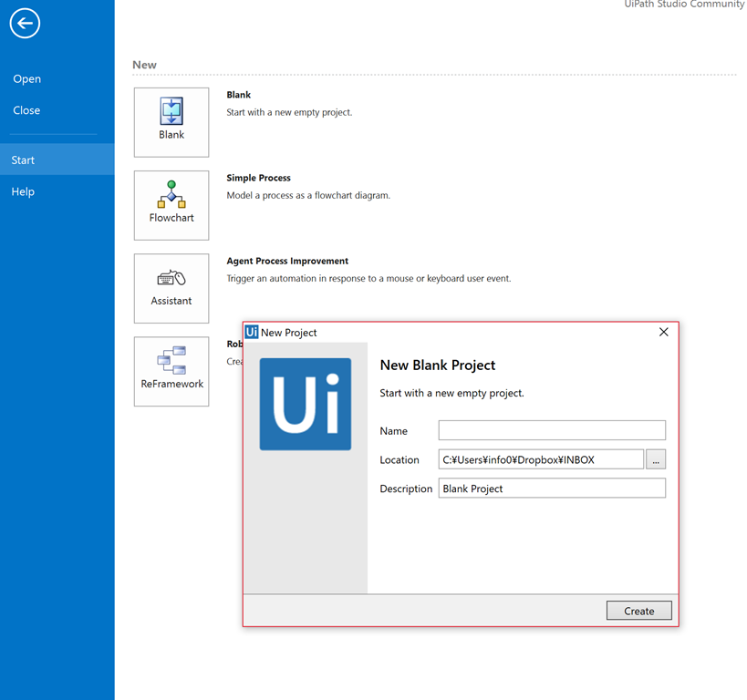Click the 'New Project' dialog title text
The image size is (747, 700).
[289, 333]
